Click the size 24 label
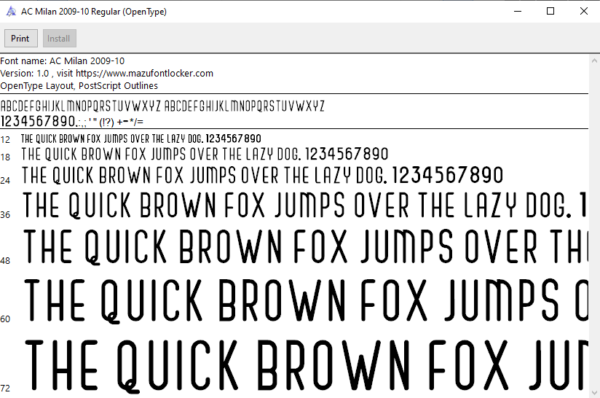Image resolution: width=600 pixels, height=398 pixels. coord(5,180)
